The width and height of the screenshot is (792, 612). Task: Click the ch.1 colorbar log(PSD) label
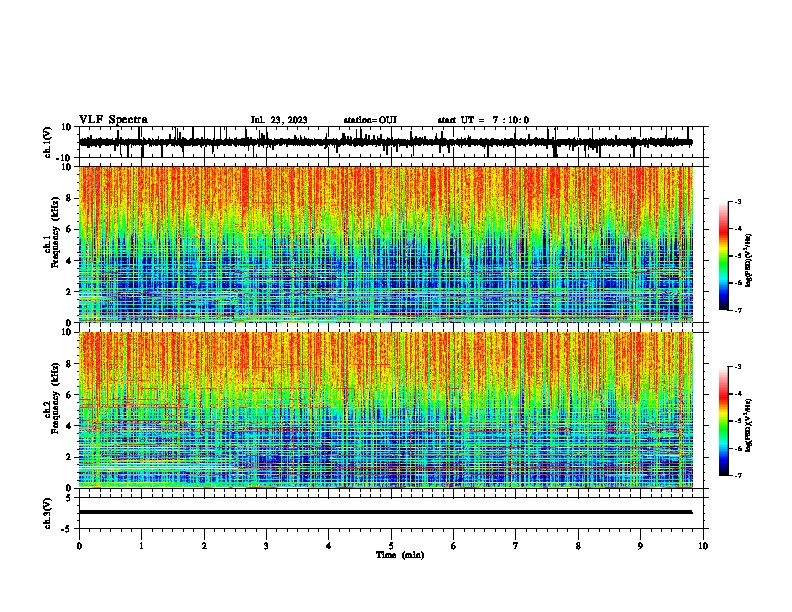[x=748, y=260]
